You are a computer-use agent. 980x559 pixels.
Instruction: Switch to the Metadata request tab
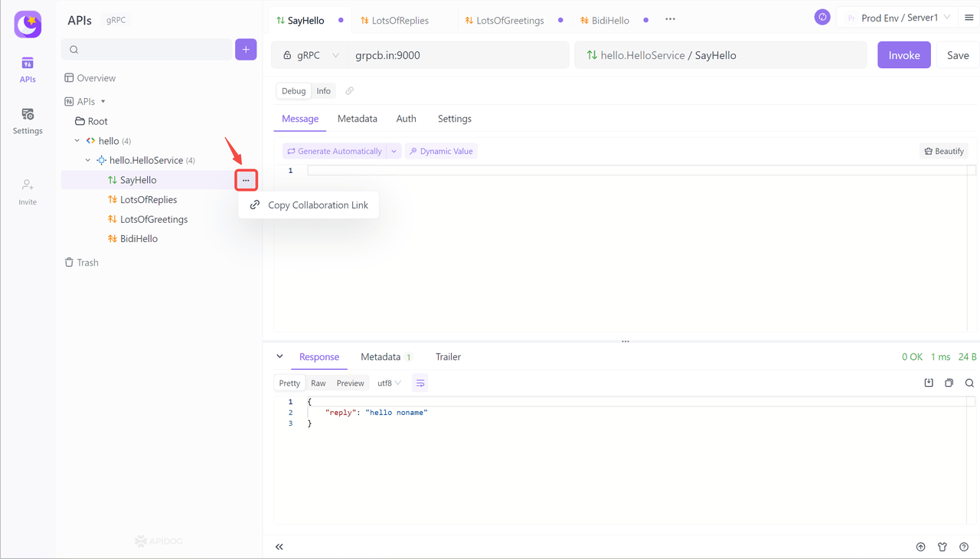(x=357, y=119)
